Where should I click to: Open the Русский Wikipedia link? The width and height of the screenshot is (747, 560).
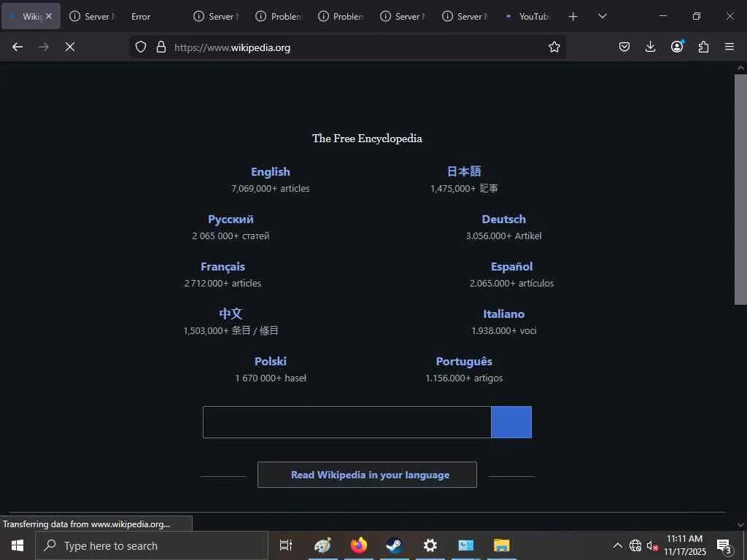[231, 219]
